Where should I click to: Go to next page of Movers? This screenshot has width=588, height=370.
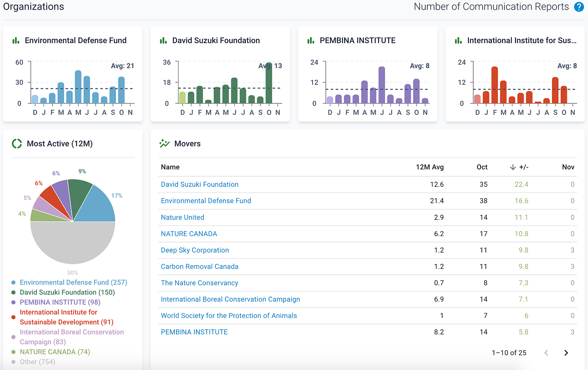coord(566,353)
